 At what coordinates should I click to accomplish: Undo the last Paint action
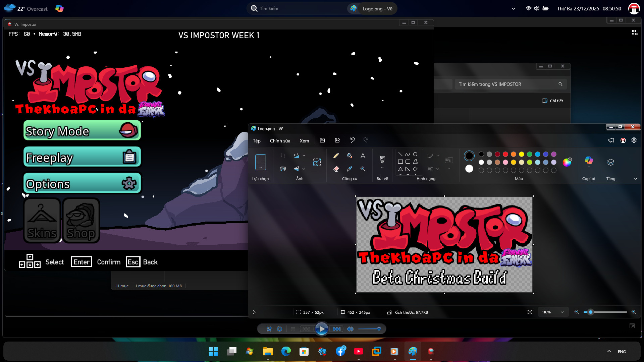click(353, 140)
